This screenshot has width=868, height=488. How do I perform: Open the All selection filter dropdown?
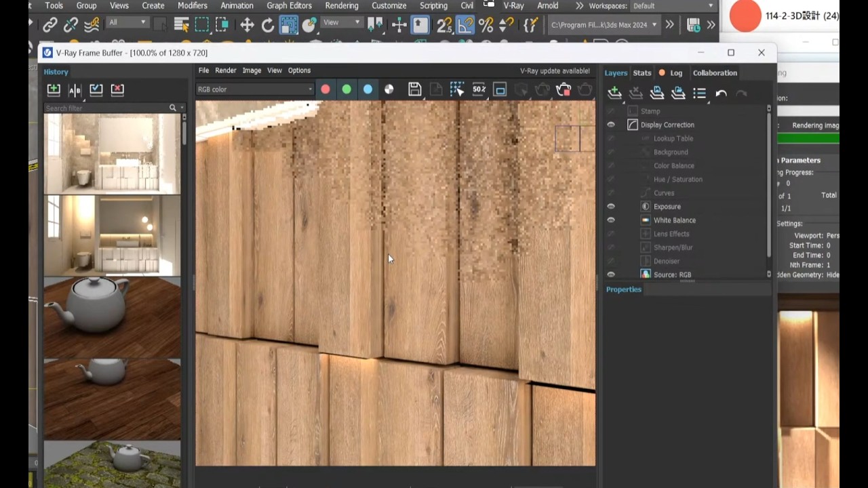pos(127,22)
